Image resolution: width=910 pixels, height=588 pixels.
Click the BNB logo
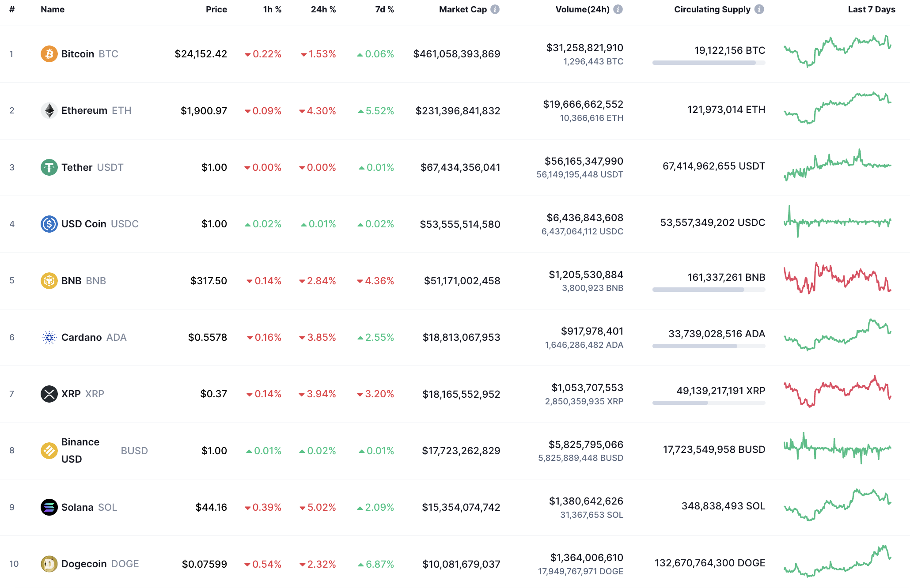(49, 280)
